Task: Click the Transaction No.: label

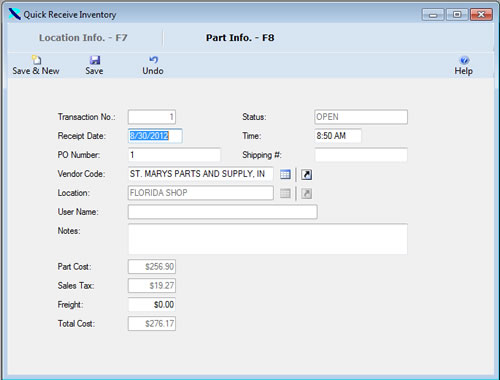Action: click(x=87, y=117)
